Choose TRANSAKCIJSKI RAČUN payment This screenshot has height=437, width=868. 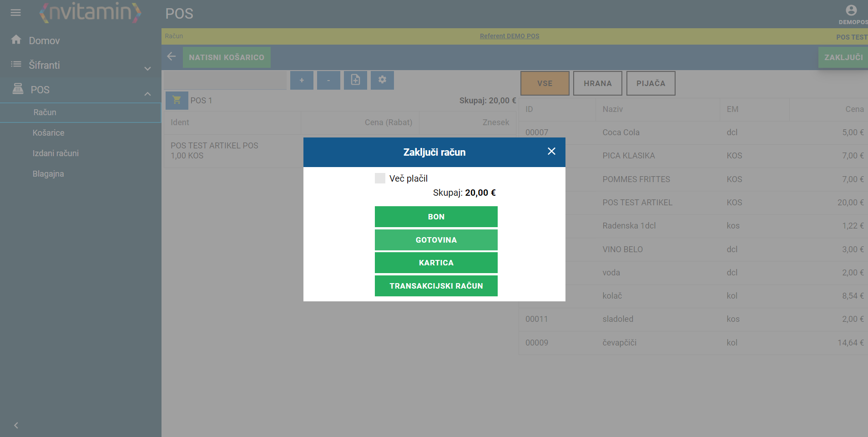(x=436, y=286)
